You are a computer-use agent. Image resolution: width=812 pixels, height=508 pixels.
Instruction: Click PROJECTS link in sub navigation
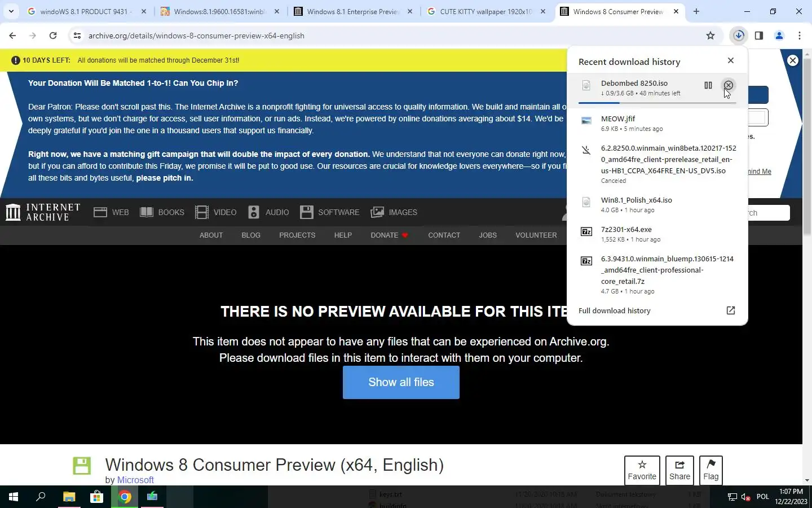point(297,235)
